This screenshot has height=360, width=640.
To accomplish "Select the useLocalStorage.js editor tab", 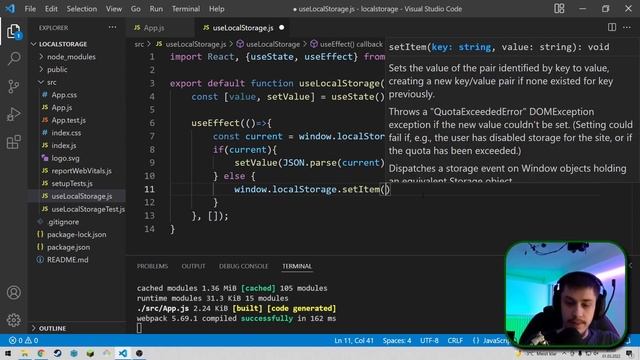I will point(243,28).
